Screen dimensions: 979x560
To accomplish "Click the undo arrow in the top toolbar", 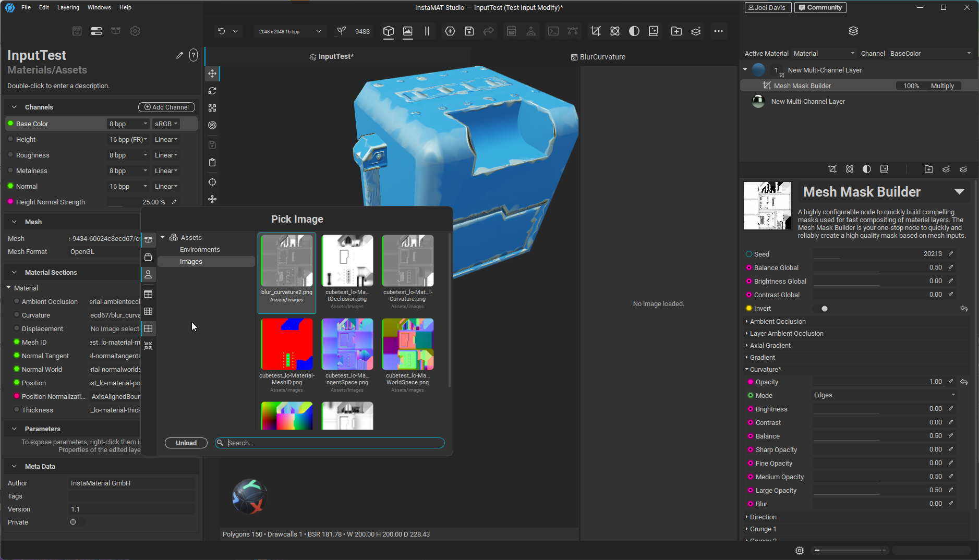I will point(221,31).
